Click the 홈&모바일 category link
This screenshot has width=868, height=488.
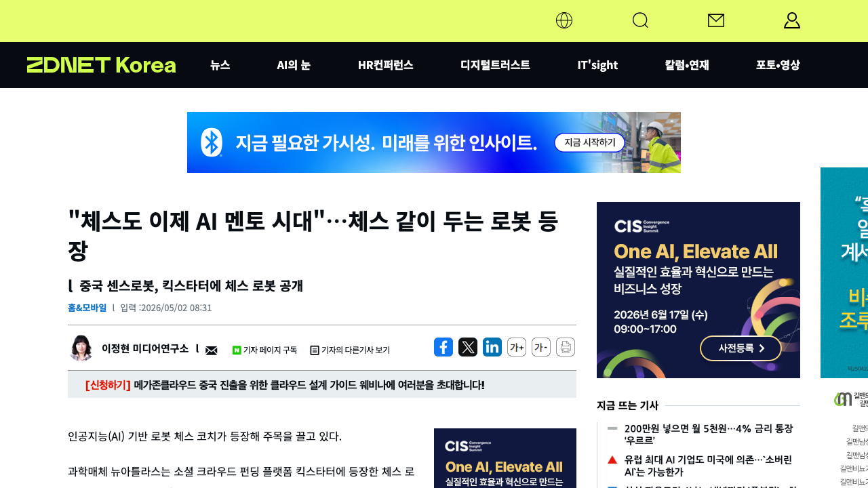(87, 308)
